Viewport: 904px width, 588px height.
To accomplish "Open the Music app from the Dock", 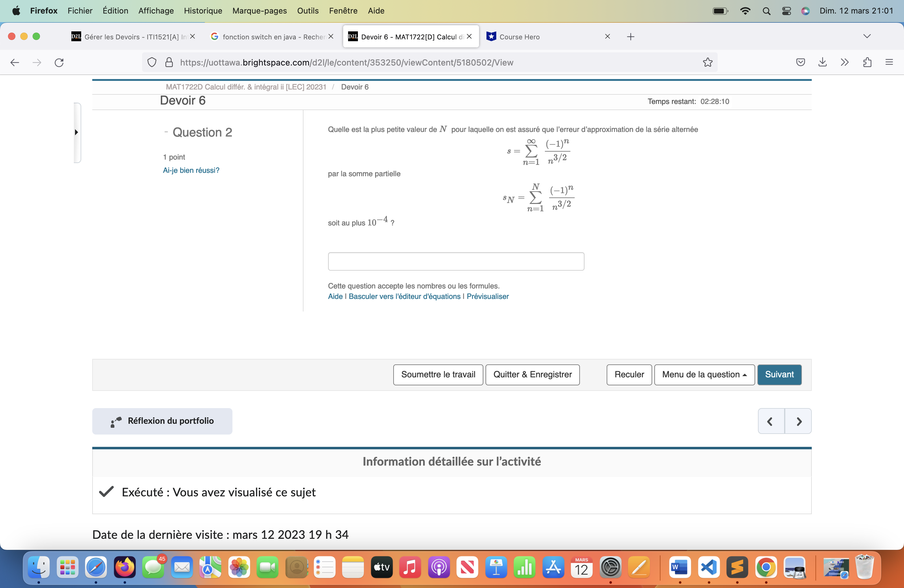I will (410, 567).
